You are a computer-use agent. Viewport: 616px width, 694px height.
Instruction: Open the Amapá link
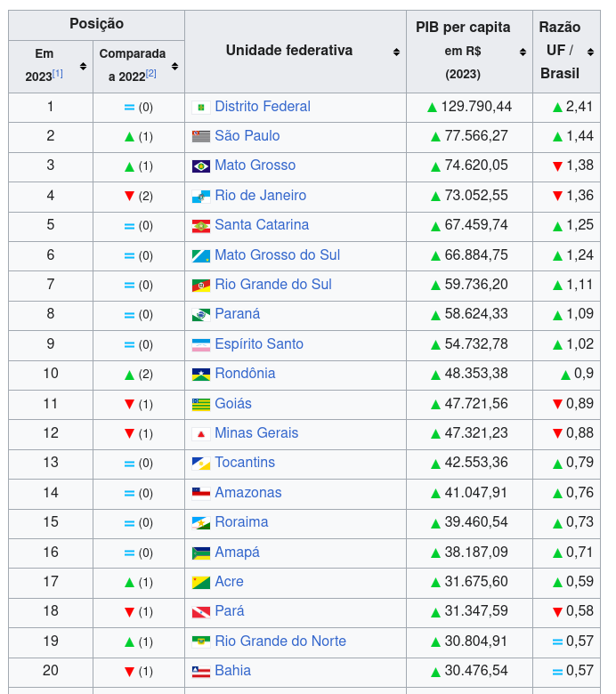tap(237, 553)
